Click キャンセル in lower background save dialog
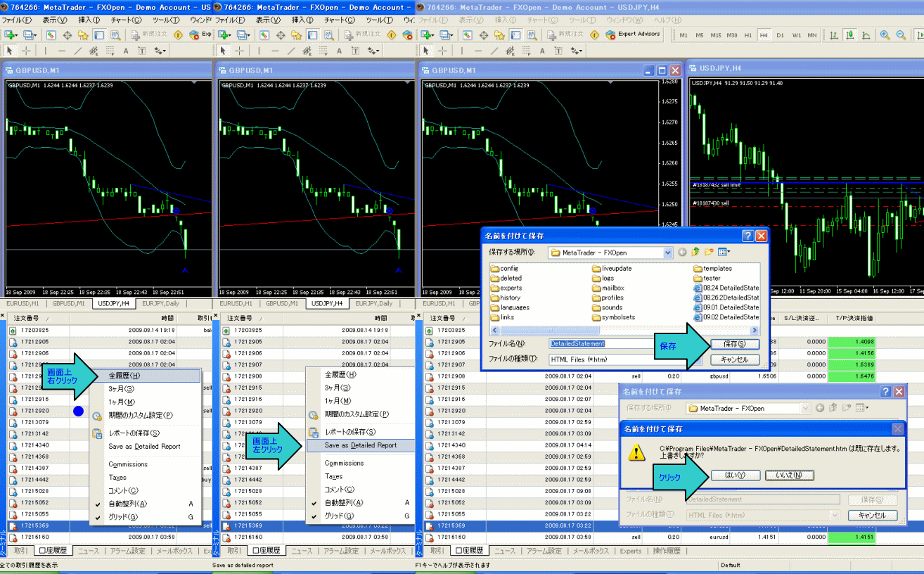This screenshot has width=924, height=574. (872, 516)
